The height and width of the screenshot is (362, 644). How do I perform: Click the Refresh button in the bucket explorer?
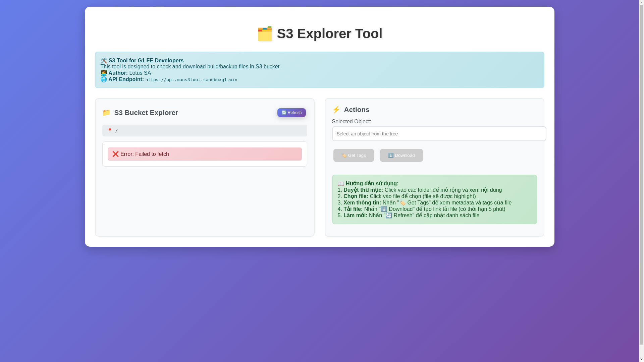[291, 113]
